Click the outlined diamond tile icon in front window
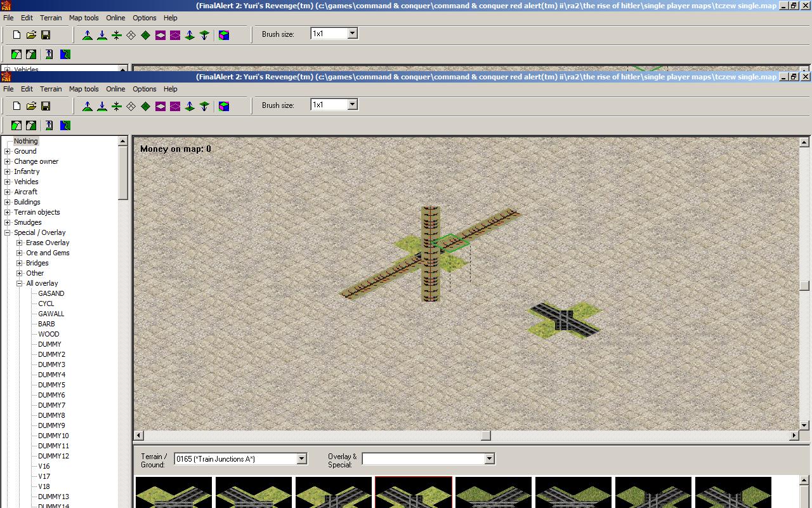Viewport: 812px width, 508px height. pos(131,106)
